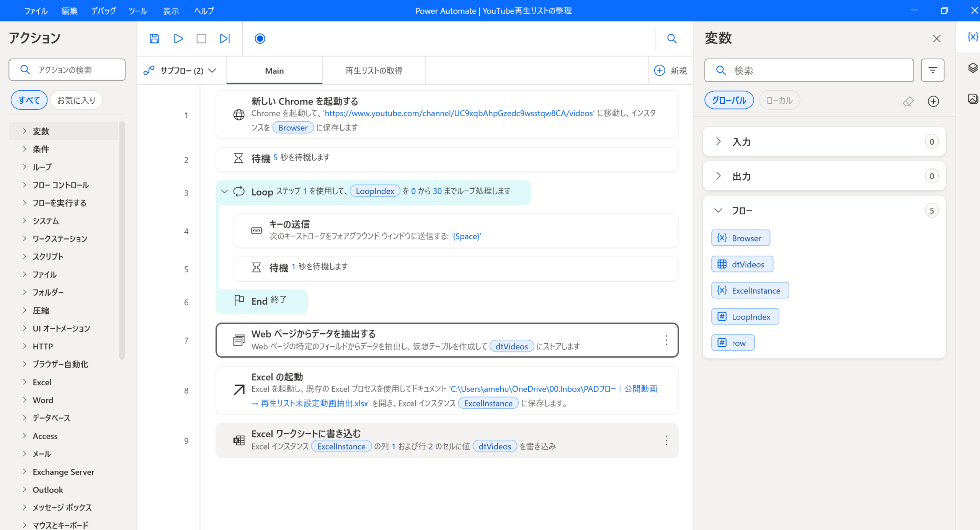This screenshot has height=530, width=980.
Task: Click the Save flow icon
Action: [x=154, y=39]
